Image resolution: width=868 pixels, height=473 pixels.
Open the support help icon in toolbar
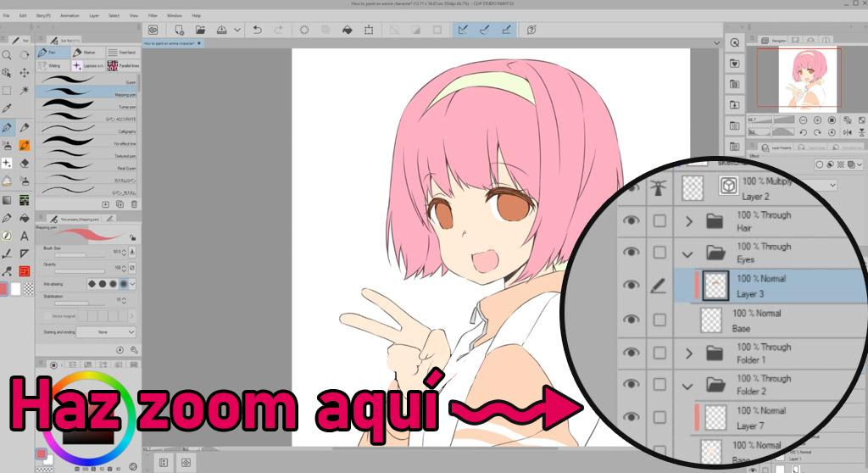pos(531,30)
